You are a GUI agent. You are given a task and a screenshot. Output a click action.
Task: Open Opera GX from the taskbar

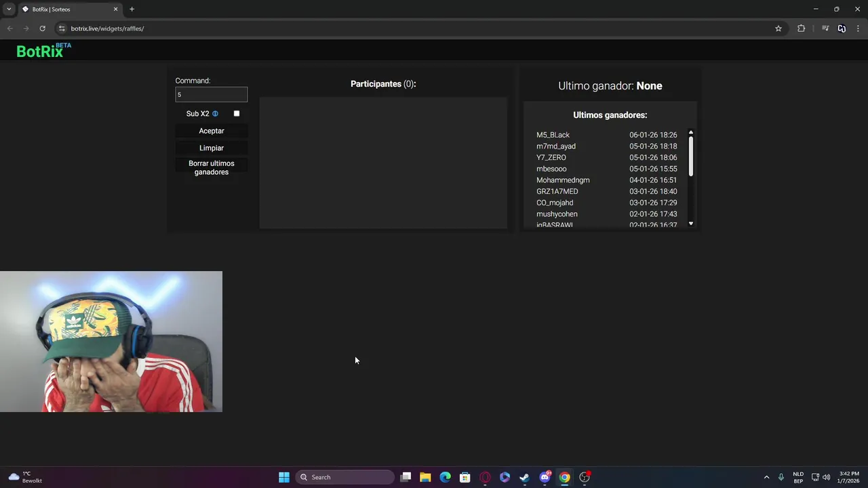coord(485,477)
